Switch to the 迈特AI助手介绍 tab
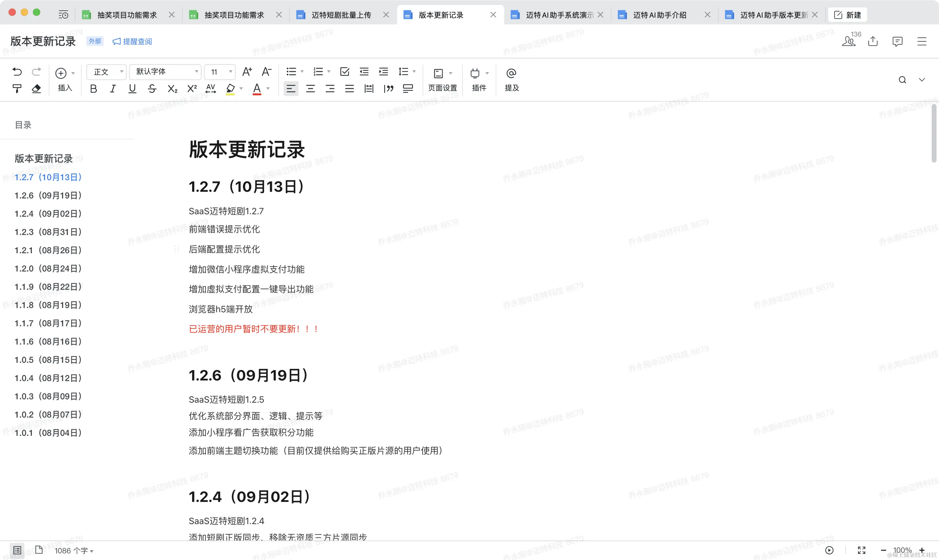Screen dimensions: 939x560 (659, 15)
